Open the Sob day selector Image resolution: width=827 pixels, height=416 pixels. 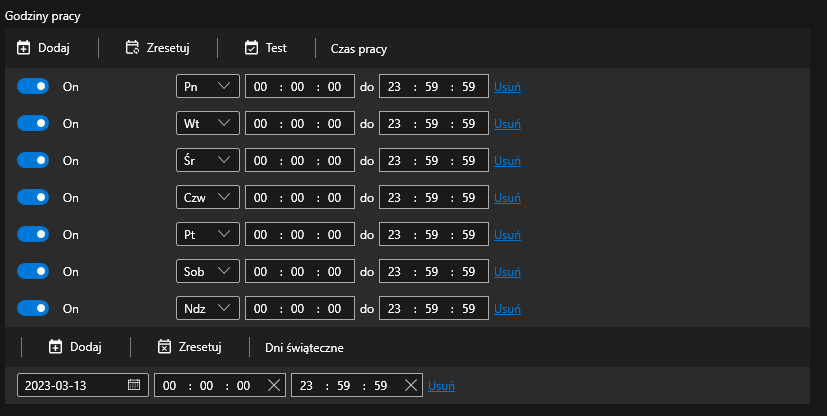(x=208, y=271)
